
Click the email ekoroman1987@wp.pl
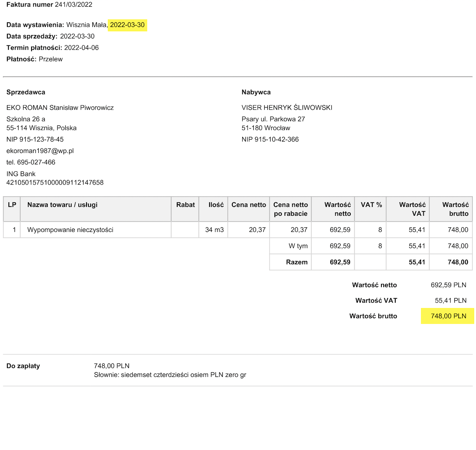tap(40, 151)
